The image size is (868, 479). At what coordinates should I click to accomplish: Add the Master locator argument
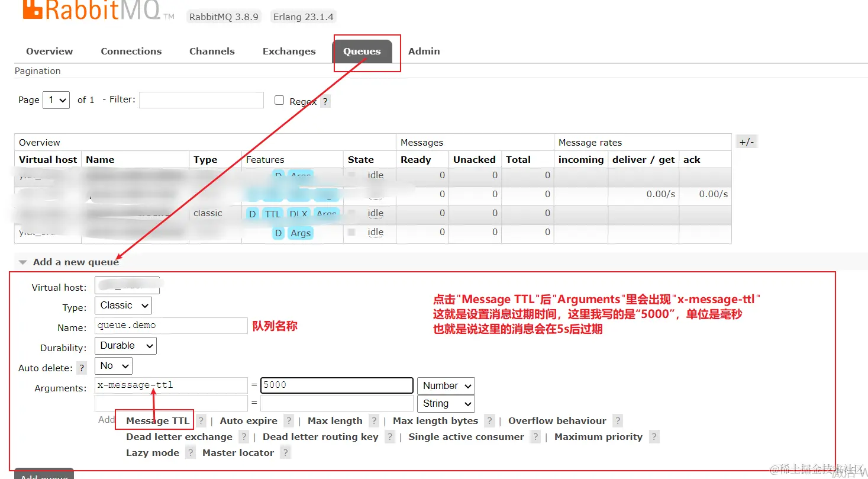(x=238, y=452)
